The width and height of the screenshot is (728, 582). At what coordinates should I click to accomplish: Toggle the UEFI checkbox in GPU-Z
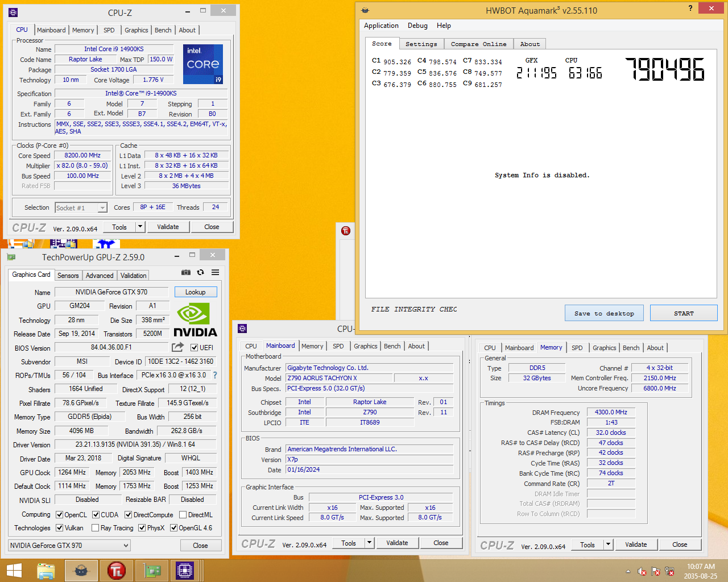194,348
